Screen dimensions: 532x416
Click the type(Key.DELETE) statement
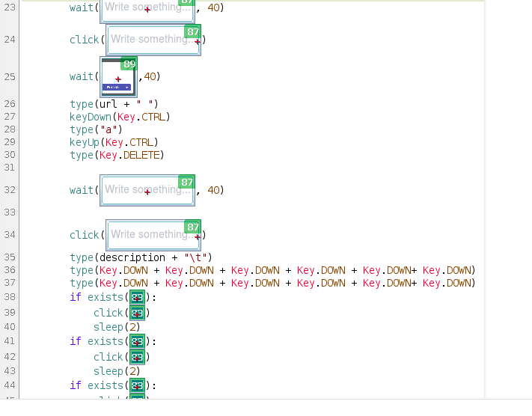(x=117, y=155)
